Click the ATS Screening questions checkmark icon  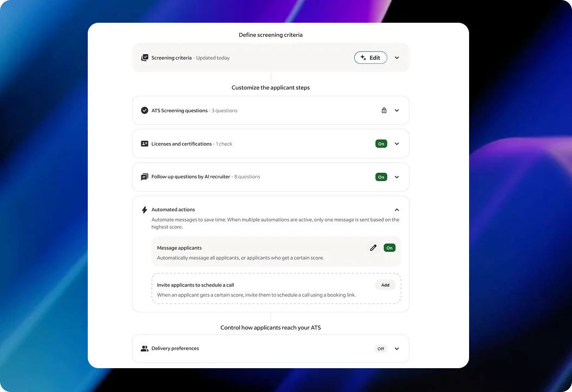point(145,110)
